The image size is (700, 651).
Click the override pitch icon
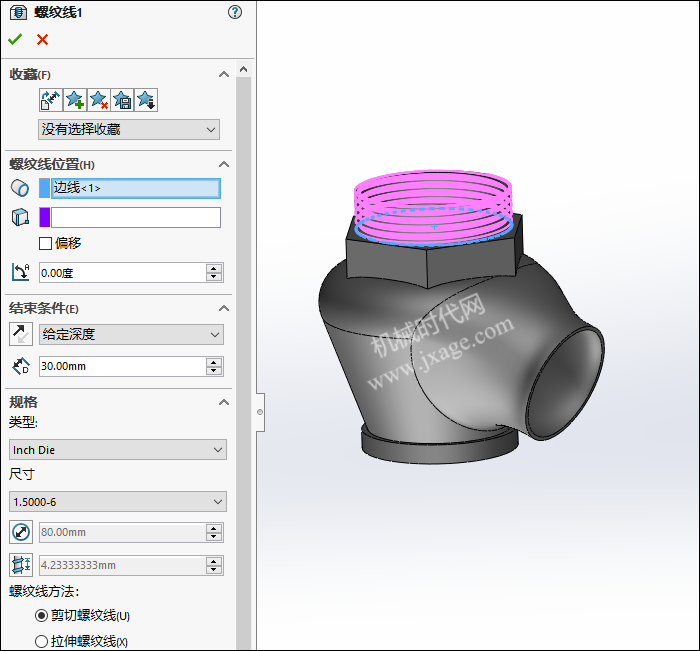click(x=21, y=565)
